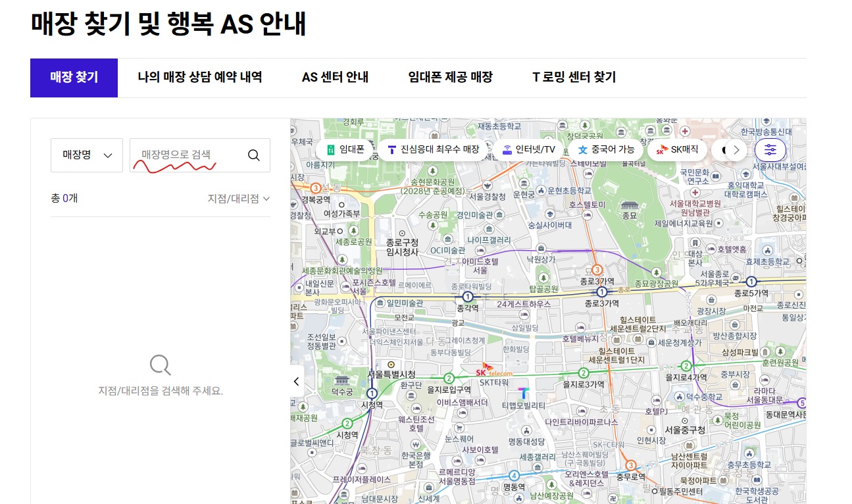The width and height of the screenshot is (852, 504).
Task: Open the map filter settings icon
Action: pos(770,150)
